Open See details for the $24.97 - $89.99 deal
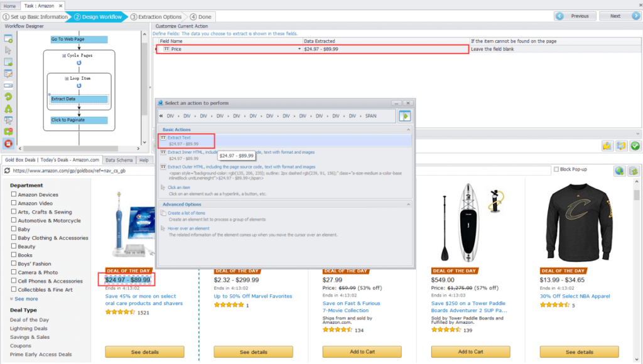643x364 pixels. (x=145, y=351)
